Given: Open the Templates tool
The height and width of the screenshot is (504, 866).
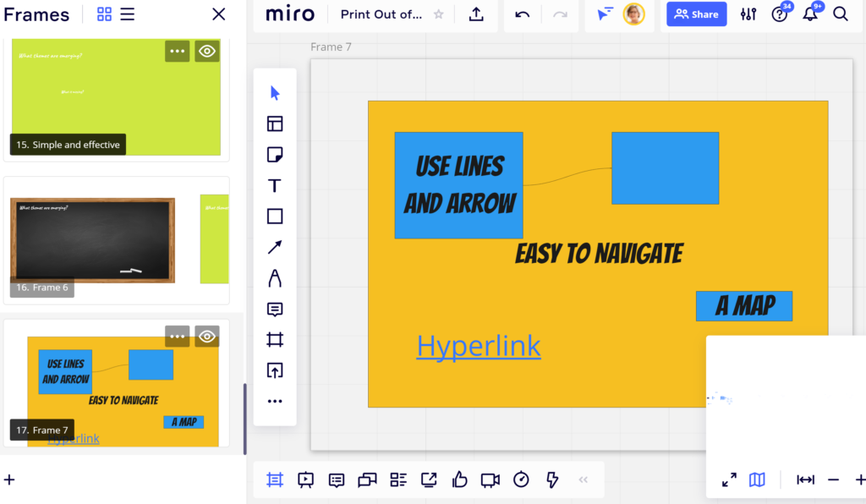Looking at the screenshot, I should 275,123.
